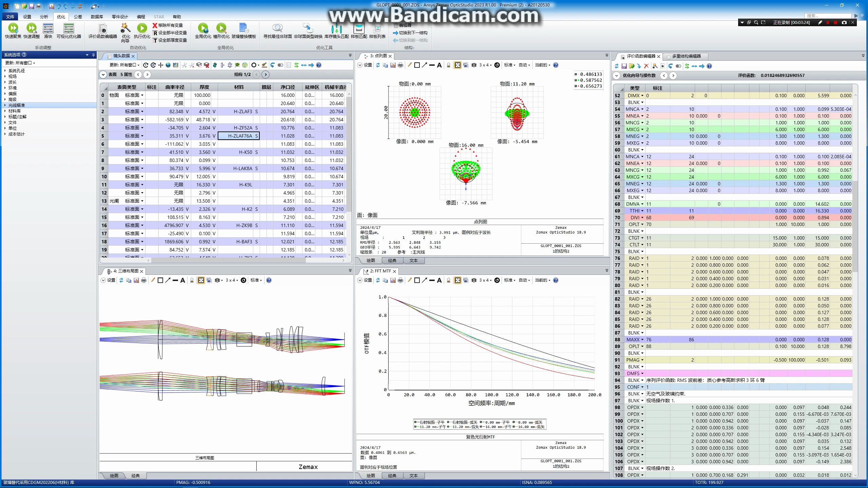Open the 样板匹配 test plate fitting tool
Viewport: 868px width, 488px height.
[x=359, y=28]
